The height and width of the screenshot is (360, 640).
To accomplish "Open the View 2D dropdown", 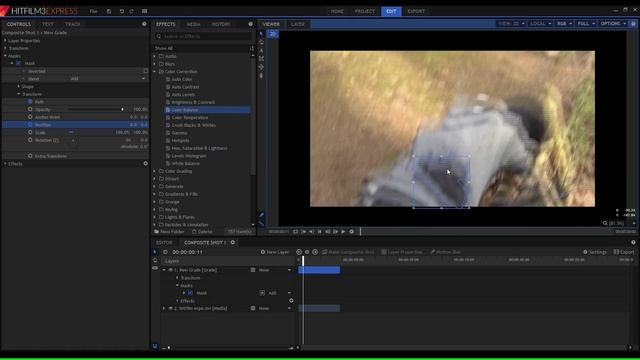I will point(511,24).
